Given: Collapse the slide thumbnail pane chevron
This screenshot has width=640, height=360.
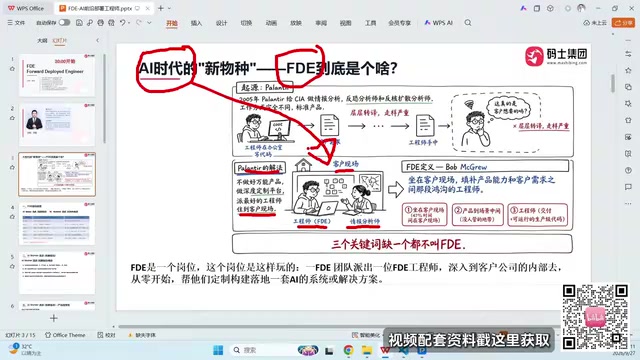Looking at the screenshot, I should [x=97, y=40].
